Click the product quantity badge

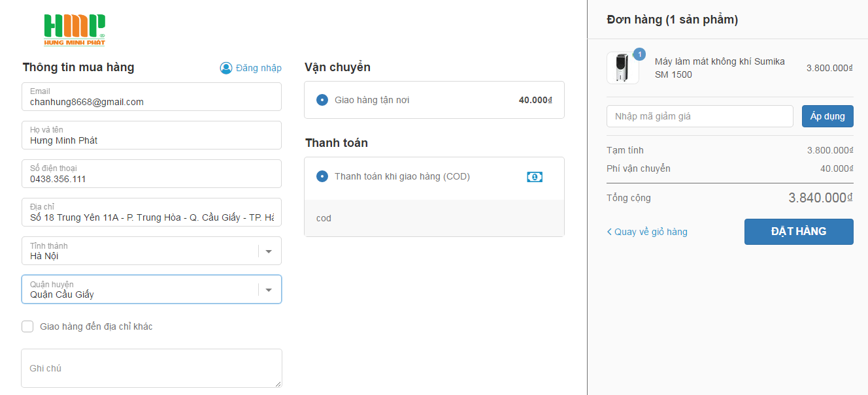[639, 54]
